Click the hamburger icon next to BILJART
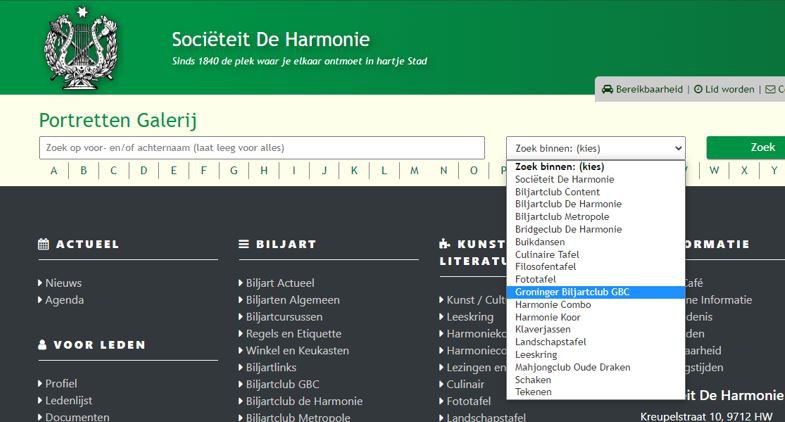 244,244
